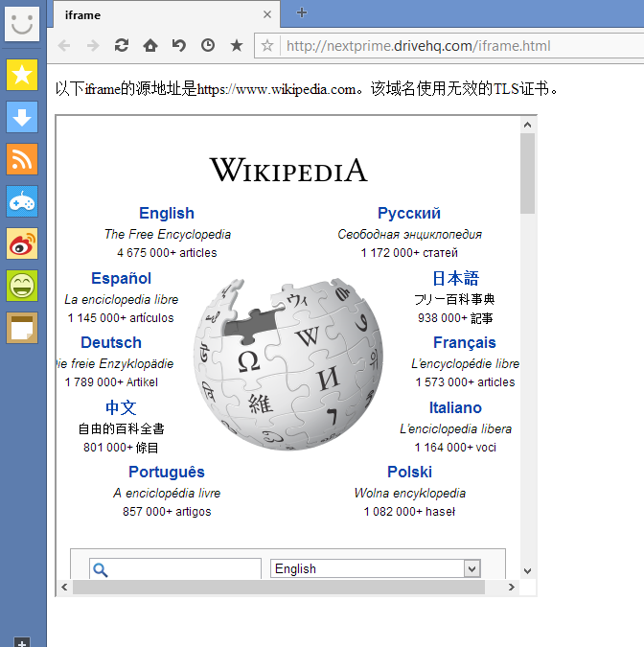Open the Português Wikipedia link

167,472
